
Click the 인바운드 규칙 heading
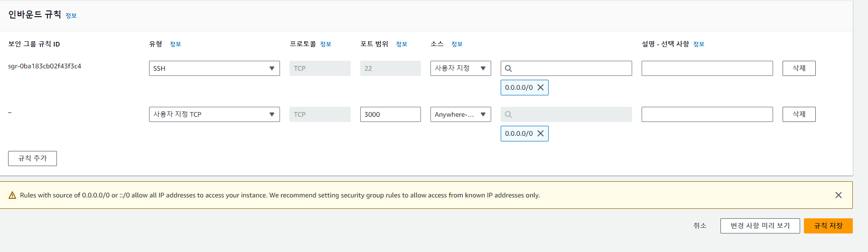click(x=35, y=15)
